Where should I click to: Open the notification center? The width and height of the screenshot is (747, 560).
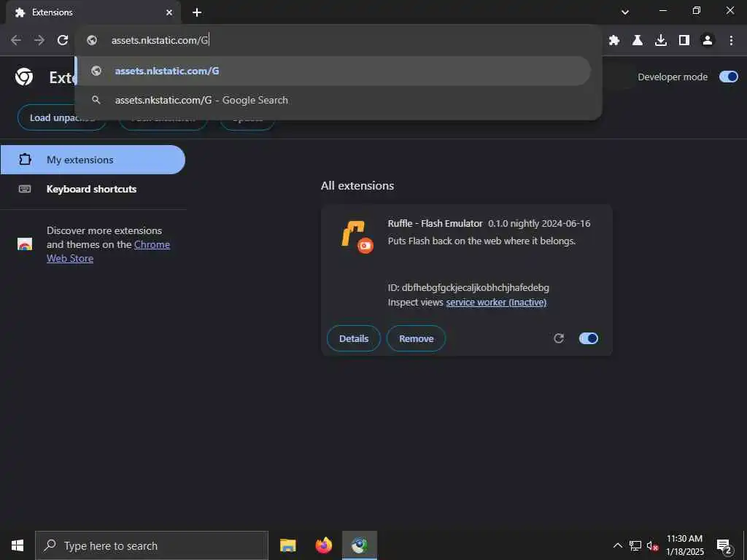pos(724,545)
